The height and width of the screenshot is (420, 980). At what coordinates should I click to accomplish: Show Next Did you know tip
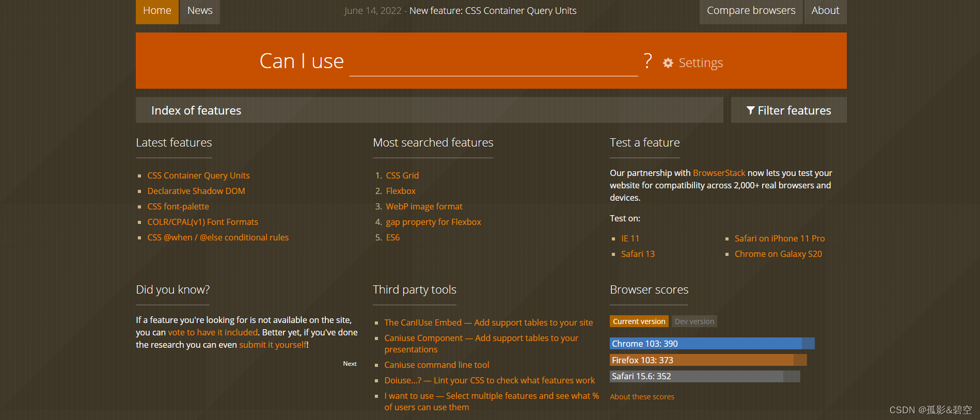pyautogui.click(x=350, y=364)
